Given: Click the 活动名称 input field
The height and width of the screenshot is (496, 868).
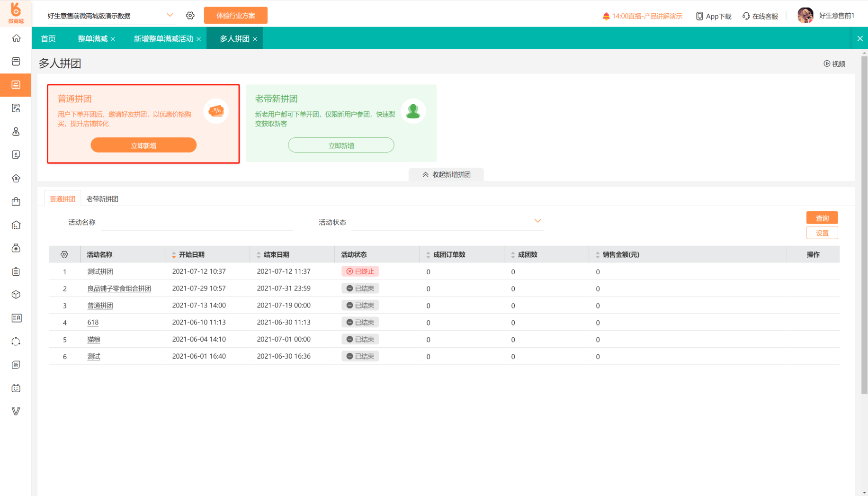Looking at the screenshot, I should point(197,222).
